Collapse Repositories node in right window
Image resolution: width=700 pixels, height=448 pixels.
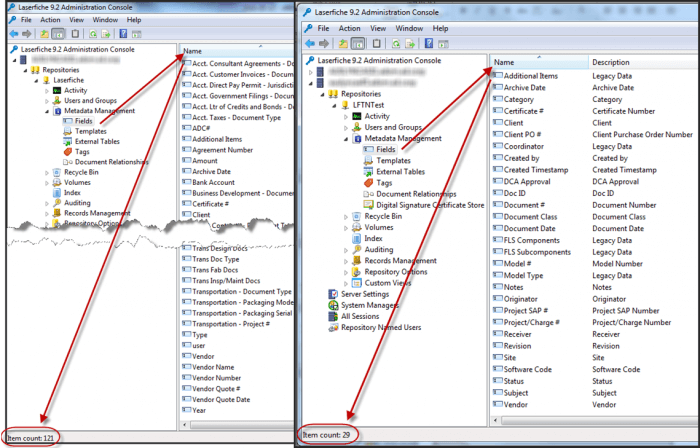[x=322, y=94]
